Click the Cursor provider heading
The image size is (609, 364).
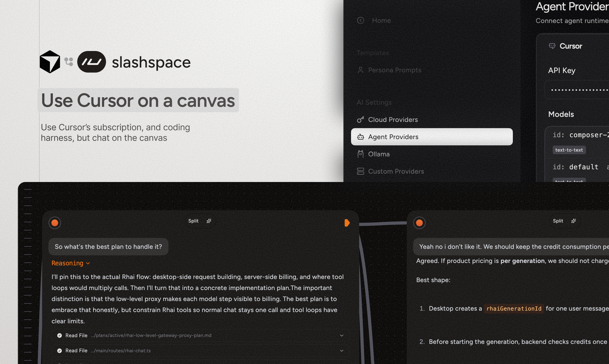click(x=570, y=46)
